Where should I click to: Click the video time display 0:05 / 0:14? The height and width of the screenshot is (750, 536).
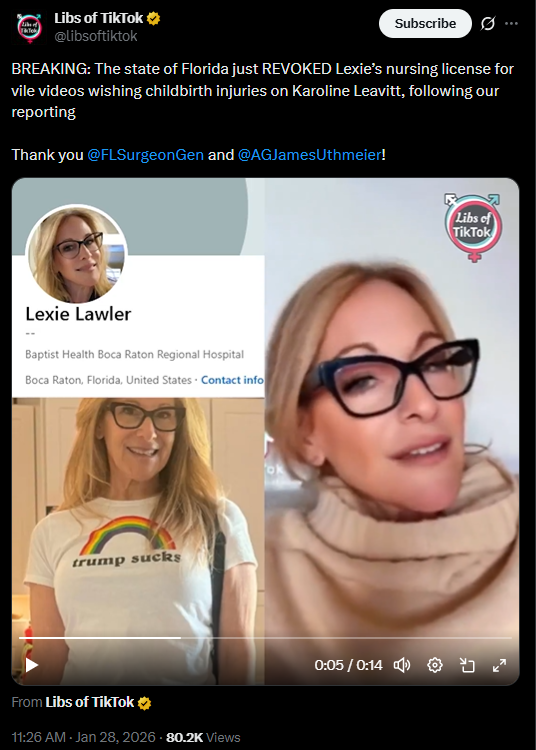(x=349, y=665)
